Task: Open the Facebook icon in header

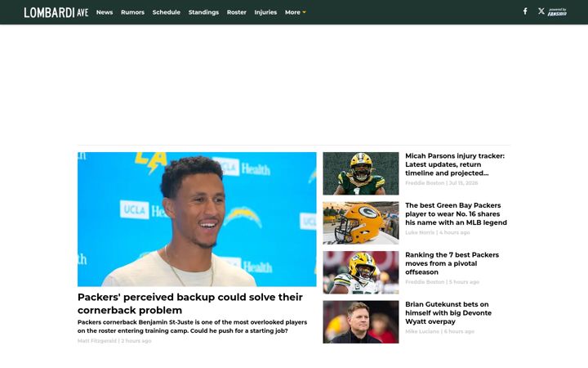Action: click(525, 11)
